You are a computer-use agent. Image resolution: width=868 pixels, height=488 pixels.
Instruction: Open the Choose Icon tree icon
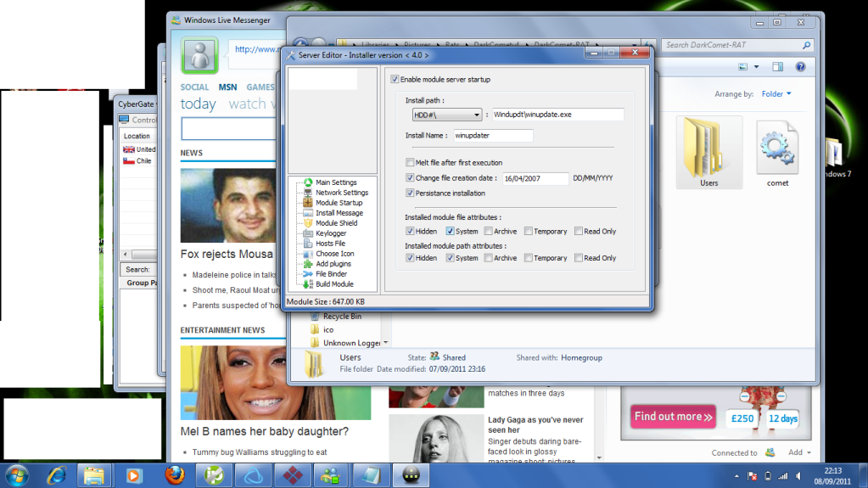click(308, 254)
